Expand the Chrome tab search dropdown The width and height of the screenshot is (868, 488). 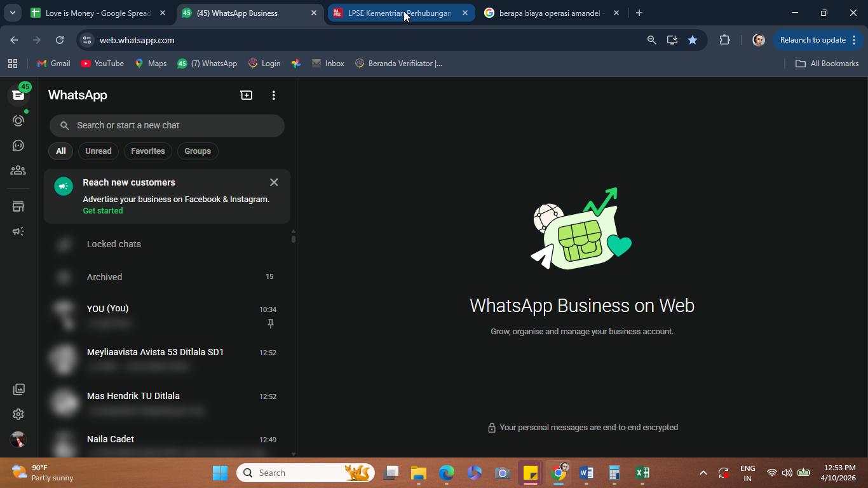tap(12, 13)
